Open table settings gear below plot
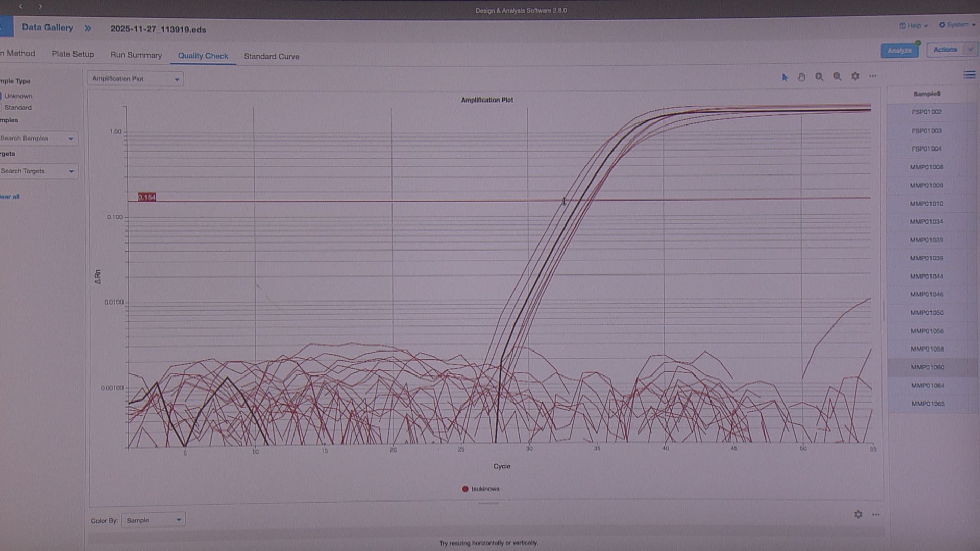Image resolution: width=980 pixels, height=551 pixels. click(858, 514)
